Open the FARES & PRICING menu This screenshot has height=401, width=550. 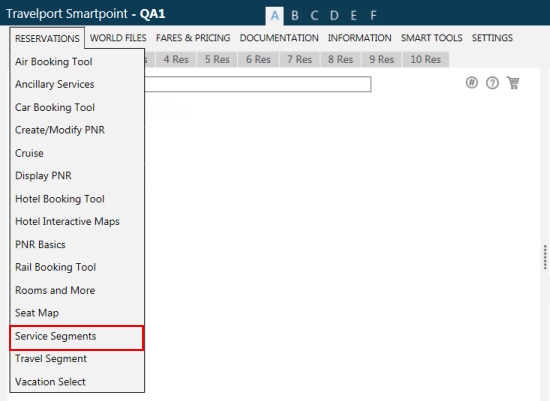(193, 38)
